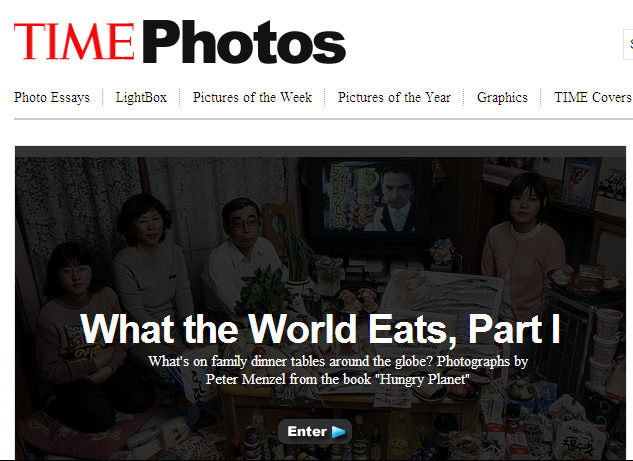
Task: Select Pictures of the Year
Action: pos(394,97)
